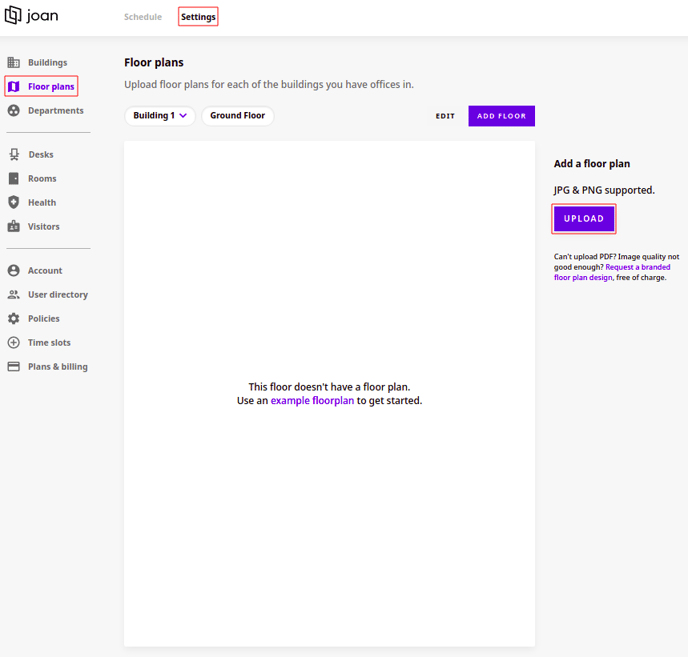Select the Ground Floor chip

click(x=237, y=115)
